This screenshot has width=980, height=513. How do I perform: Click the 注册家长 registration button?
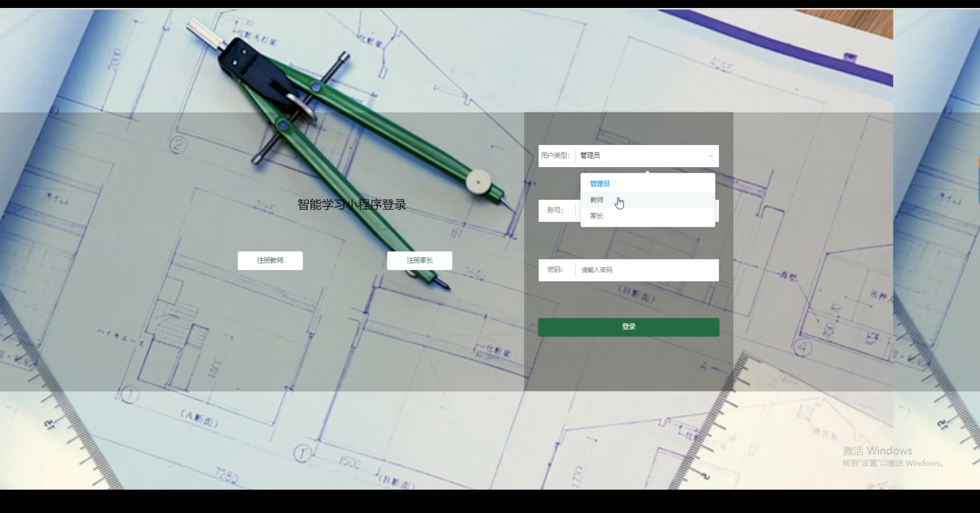pos(420,261)
